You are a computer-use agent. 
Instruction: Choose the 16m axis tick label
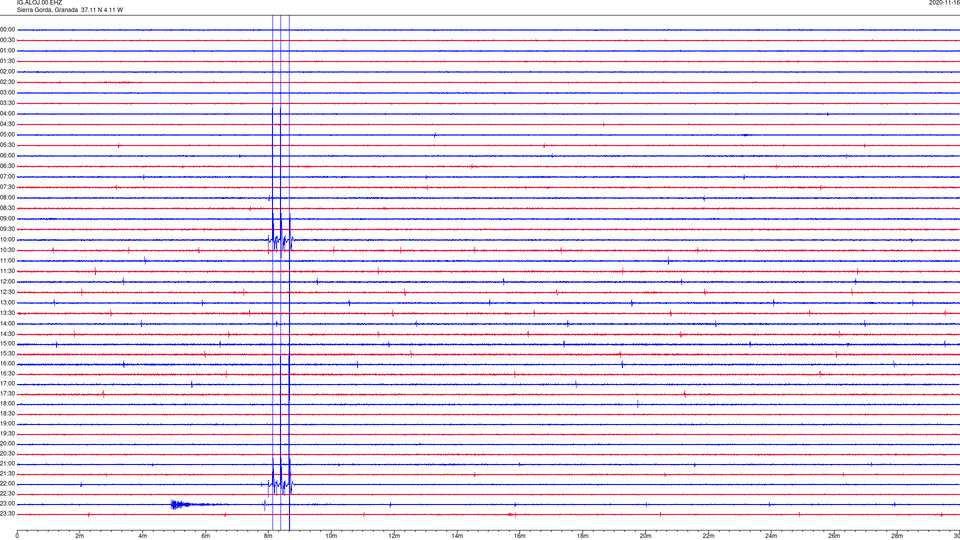pos(520,536)
